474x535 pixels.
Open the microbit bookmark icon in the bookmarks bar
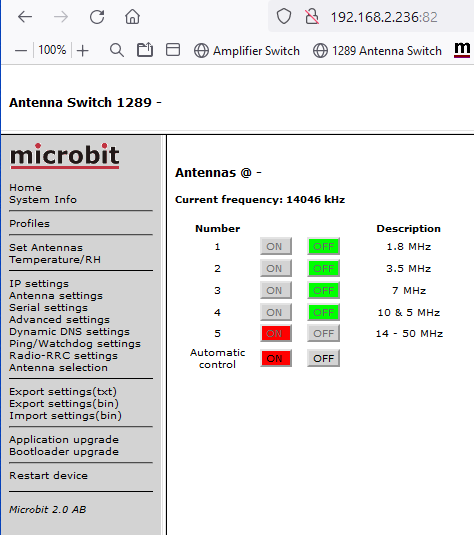coord(462,50)
